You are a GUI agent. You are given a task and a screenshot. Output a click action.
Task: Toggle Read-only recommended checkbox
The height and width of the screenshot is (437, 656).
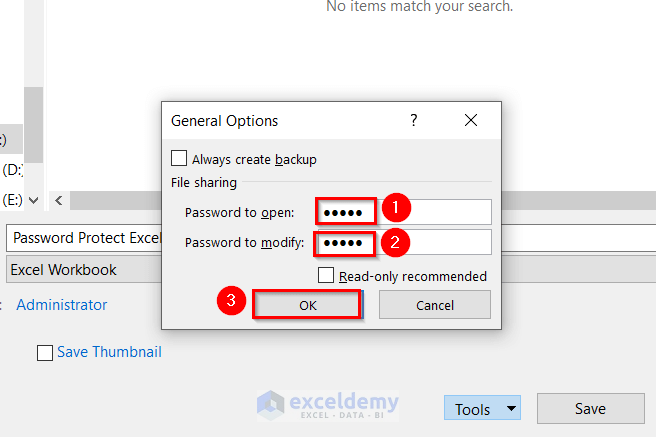326,275
